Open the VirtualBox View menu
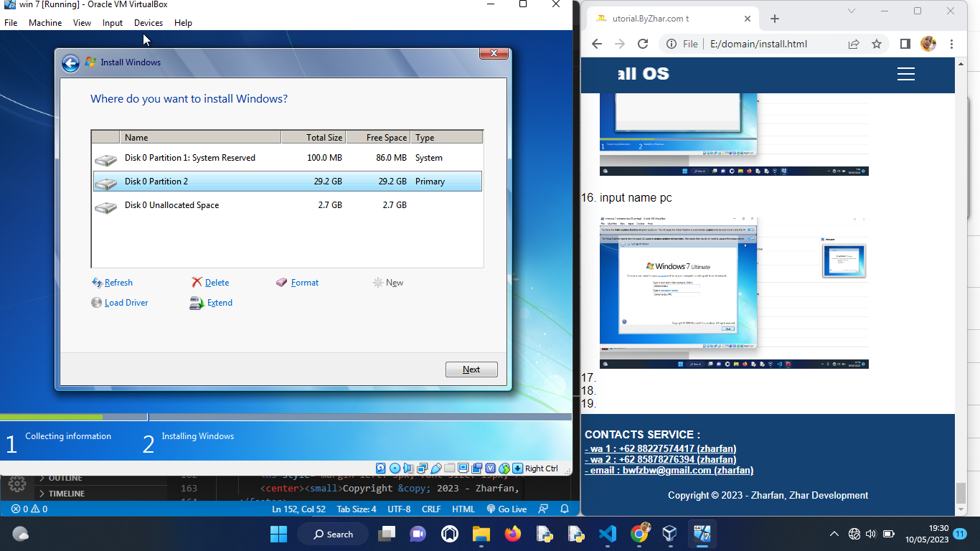980x551 pixels. coord(82,23)
